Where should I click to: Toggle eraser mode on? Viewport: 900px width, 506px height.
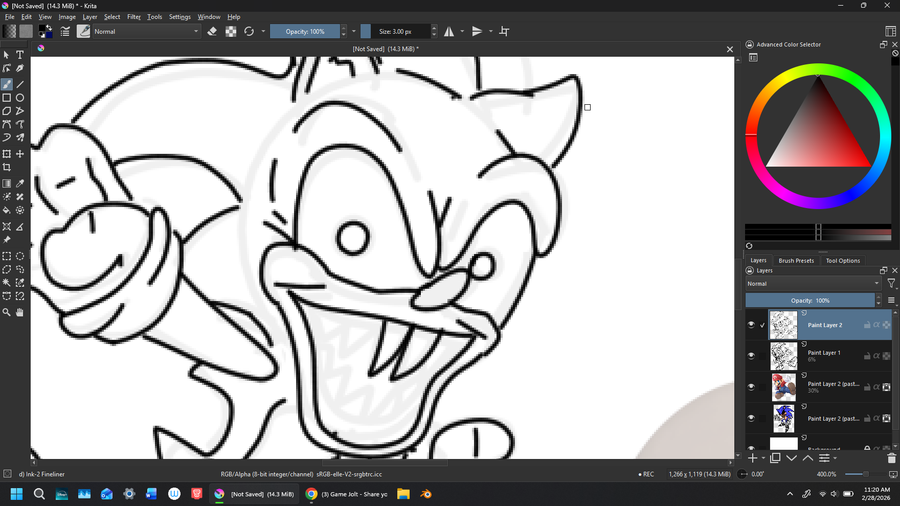pos(212,32)
